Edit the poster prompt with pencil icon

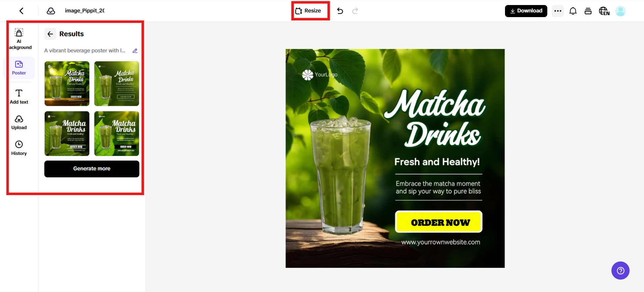pos(135,51)
